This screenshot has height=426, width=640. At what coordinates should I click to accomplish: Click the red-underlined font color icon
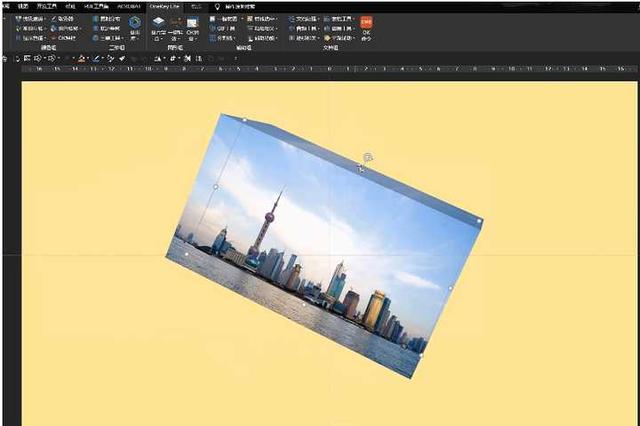coord(82,59)
